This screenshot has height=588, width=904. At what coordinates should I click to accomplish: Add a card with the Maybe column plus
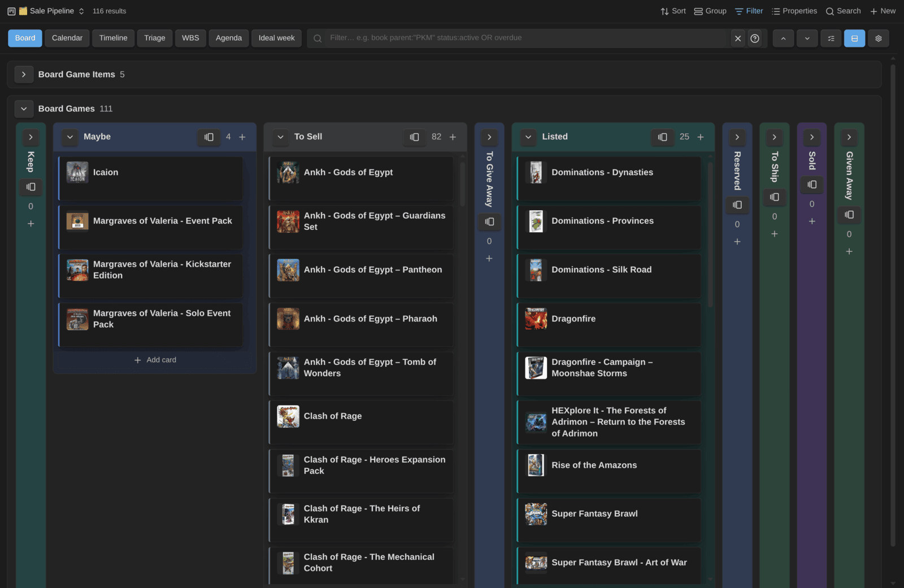(242, 137)
